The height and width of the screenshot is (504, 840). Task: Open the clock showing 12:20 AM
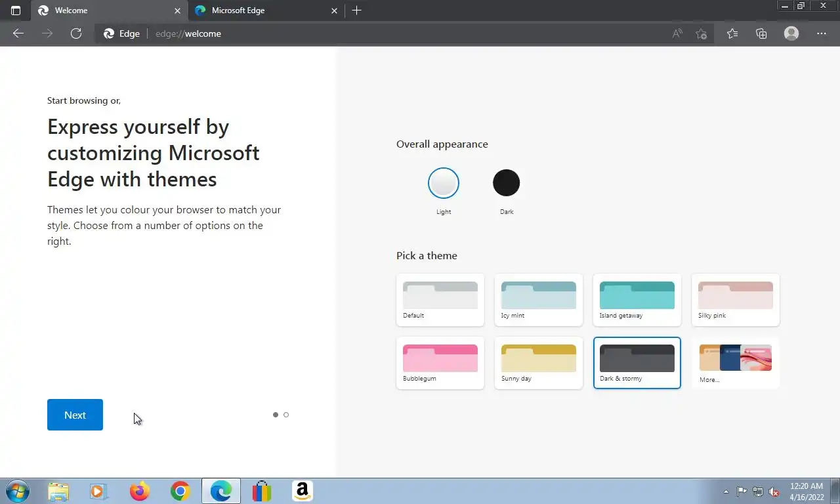pos(807,492)
